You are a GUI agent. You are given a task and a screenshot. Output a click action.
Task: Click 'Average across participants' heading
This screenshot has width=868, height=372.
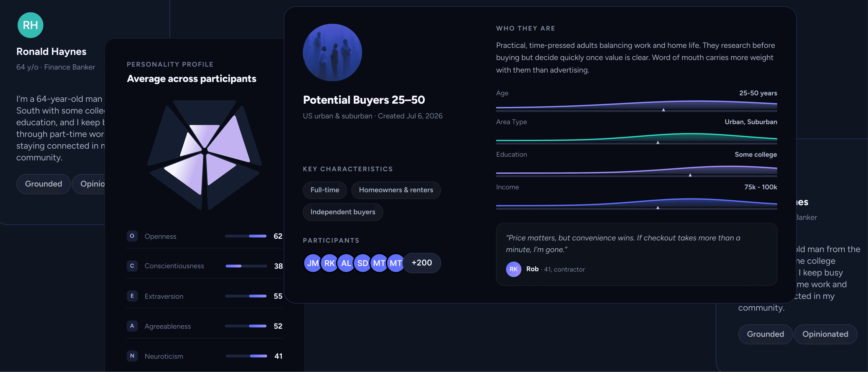[x=191, y=79]
